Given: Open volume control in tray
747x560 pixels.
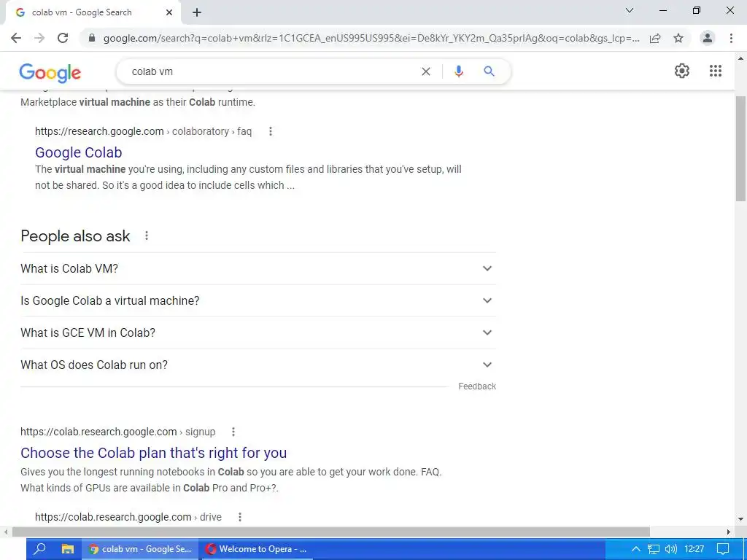Looking at the screenshot, I should (671, 549).
